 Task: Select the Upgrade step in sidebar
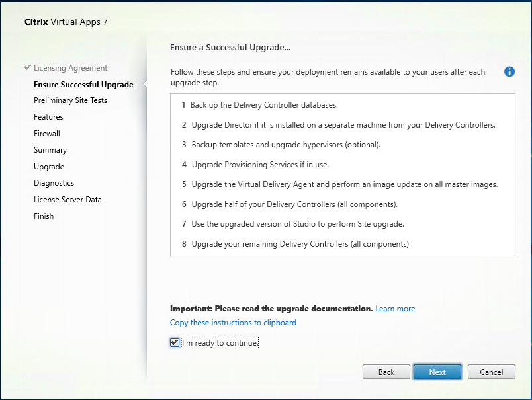point(49,167)
